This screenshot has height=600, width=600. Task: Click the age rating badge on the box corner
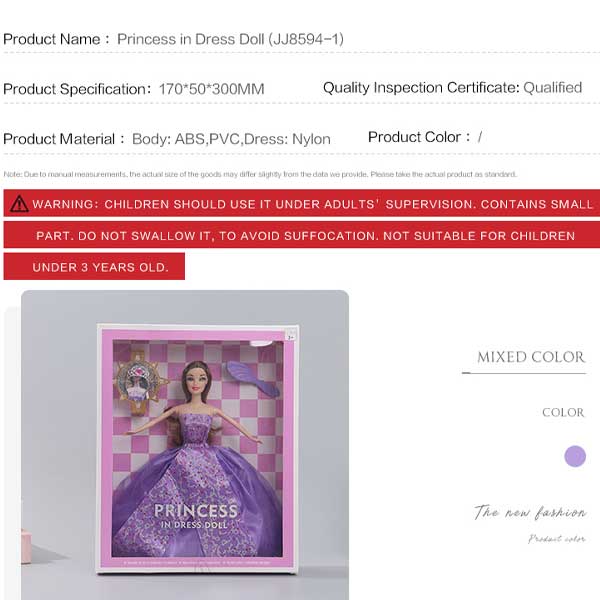click(x=291, y=337)
